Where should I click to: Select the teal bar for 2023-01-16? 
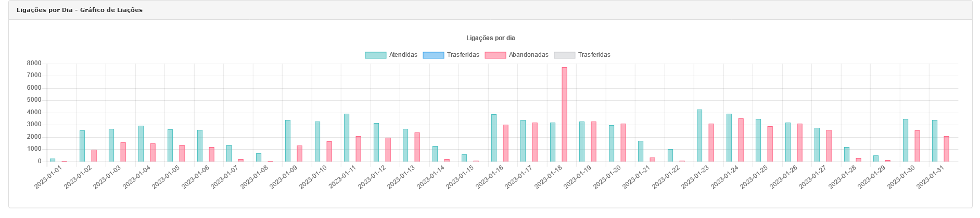click(x=494, y=138)
